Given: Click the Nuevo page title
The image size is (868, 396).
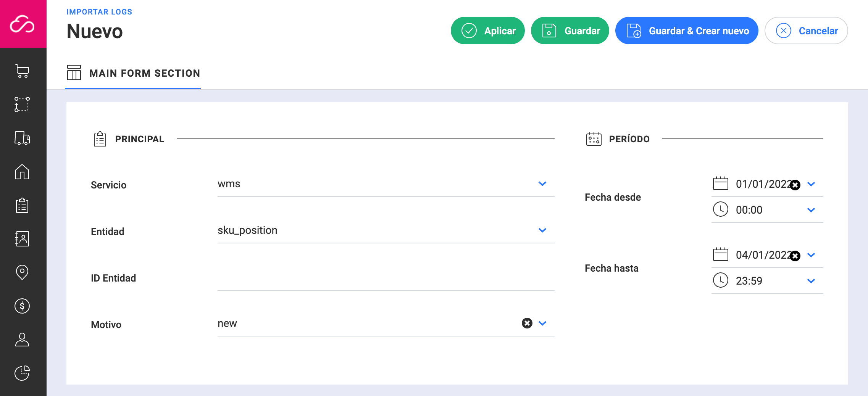Looking at the screenshot, I should (95, 31).
